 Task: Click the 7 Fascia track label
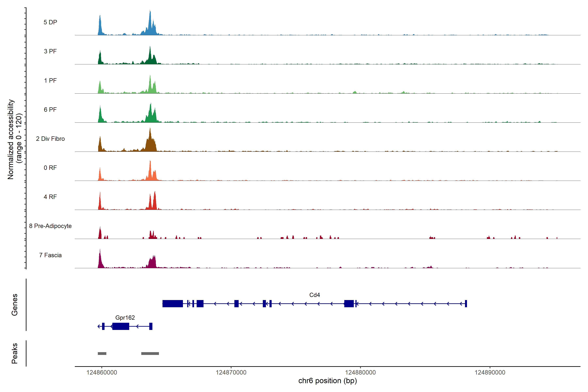tap(50, 255)
